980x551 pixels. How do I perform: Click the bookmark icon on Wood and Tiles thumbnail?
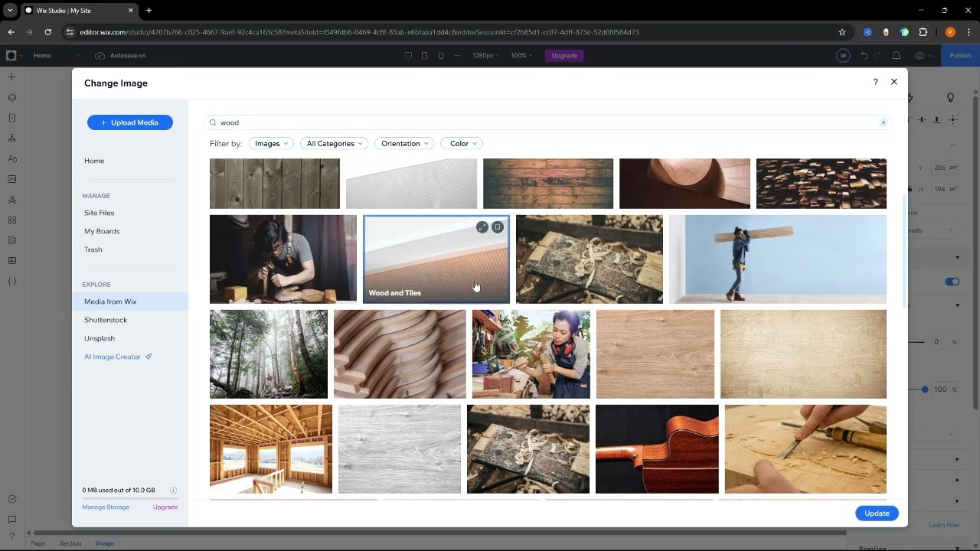(x=498, y=227)
